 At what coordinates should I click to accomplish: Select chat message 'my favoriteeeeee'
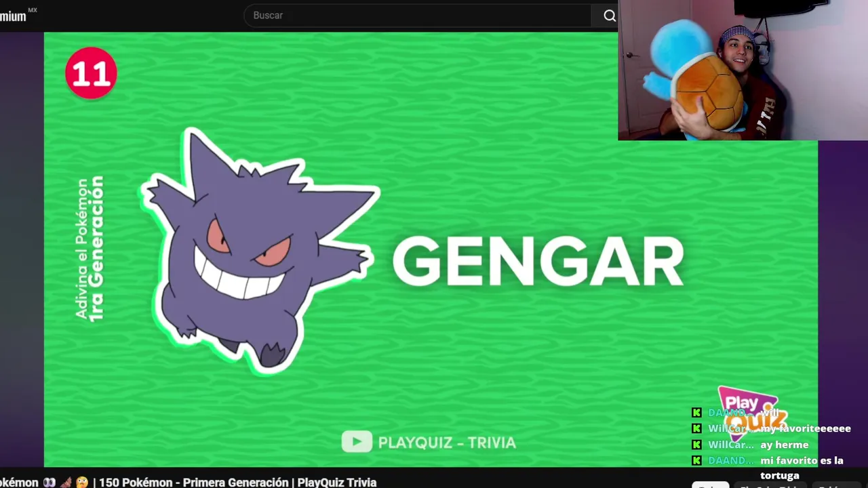click(806, 428)
